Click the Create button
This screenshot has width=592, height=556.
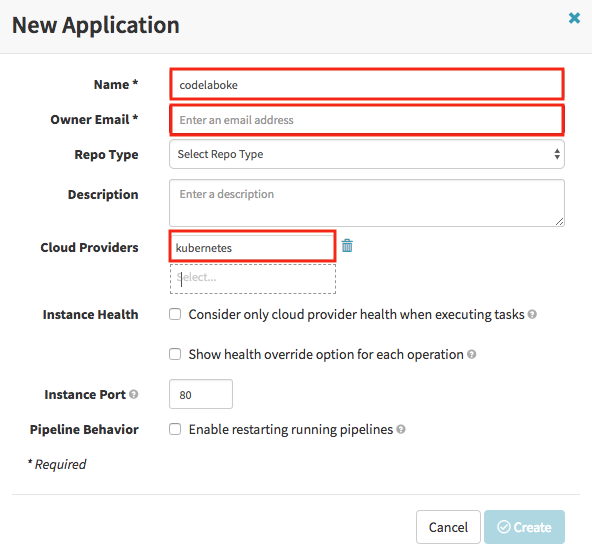(x=524, y=527)
